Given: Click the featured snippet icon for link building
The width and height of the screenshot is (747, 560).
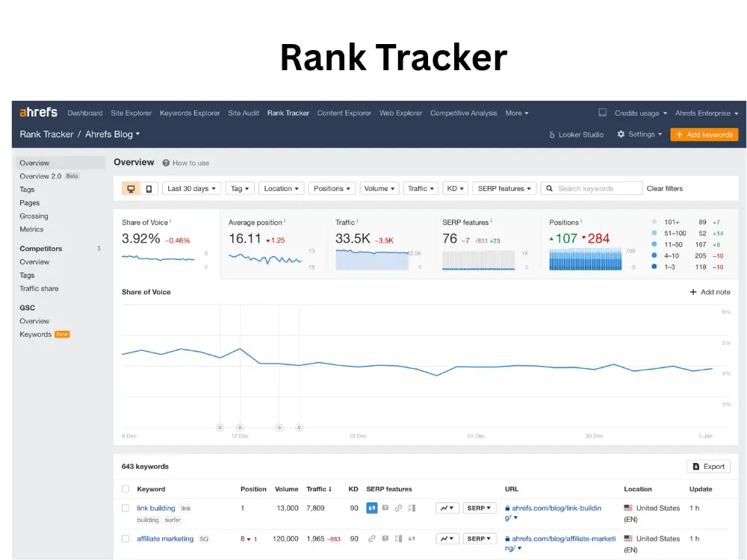Looking at the screenshot, I should coord(371,508).
